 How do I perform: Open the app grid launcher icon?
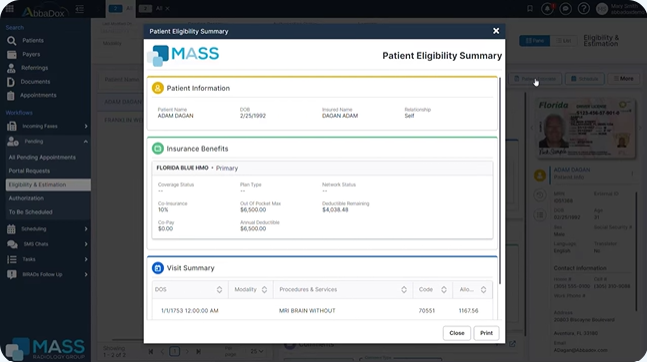tap(9, 8)
